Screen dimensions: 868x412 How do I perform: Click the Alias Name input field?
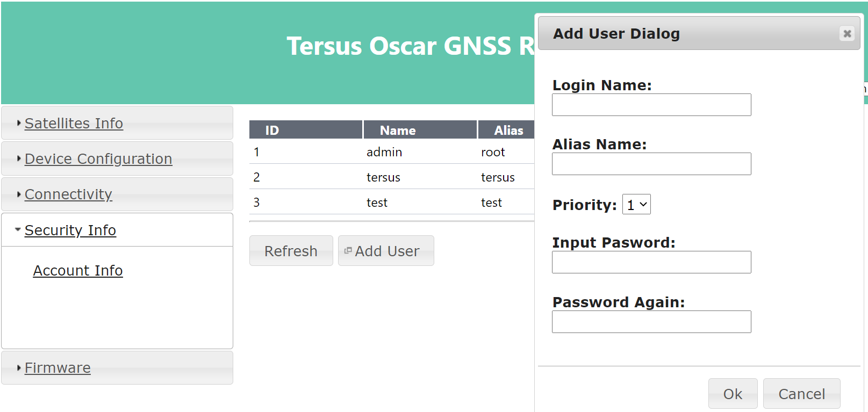[x=651, y=164]
